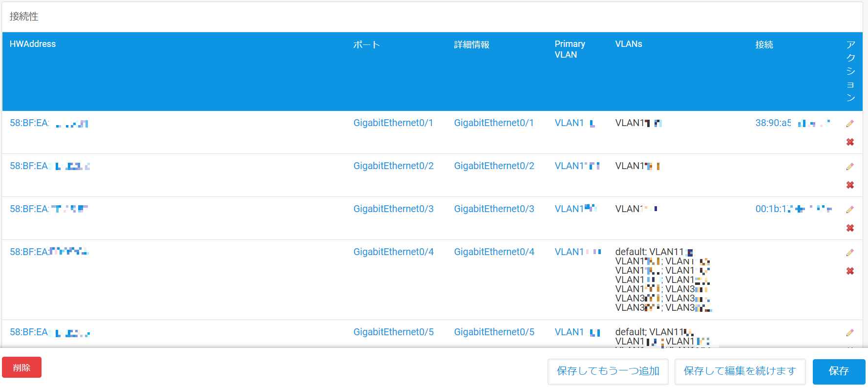Edit the GigabitEthernet0/1 row with pencil icon
This screenshot has width=868, height=388.
pyautogui.click(x=850, y=124)
